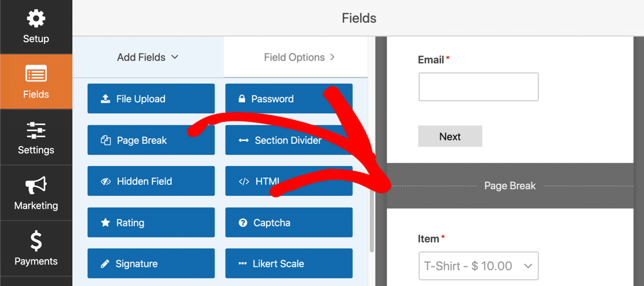Select the Fields list icon in sidebar
This screenshot has height=286, width=644.
pos(36,73)
